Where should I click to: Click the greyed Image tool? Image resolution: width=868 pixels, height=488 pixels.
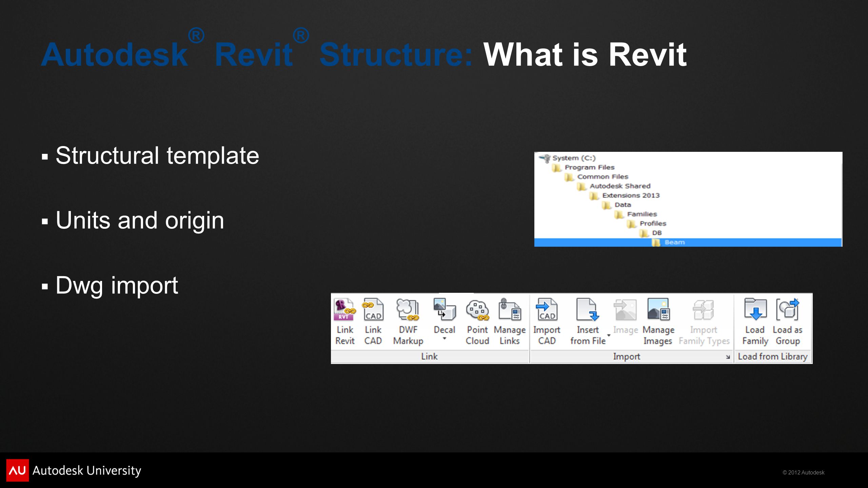pos(626,317)
